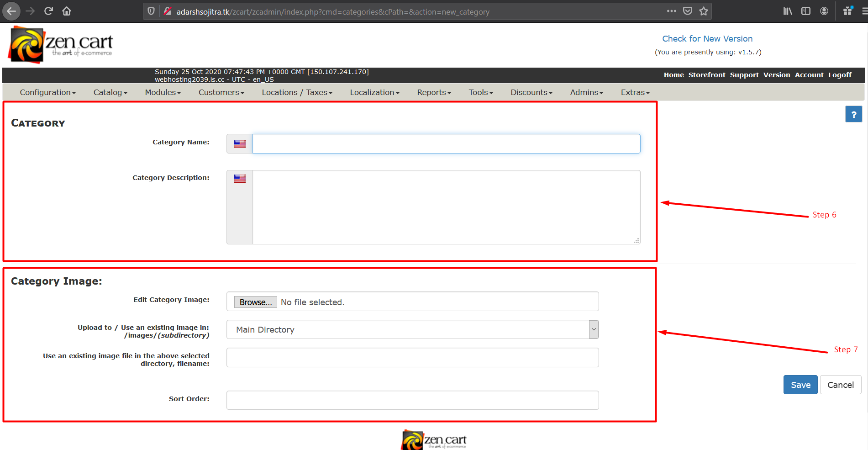Click the tracking protection shield icon
868x450 pixels.
151,11
